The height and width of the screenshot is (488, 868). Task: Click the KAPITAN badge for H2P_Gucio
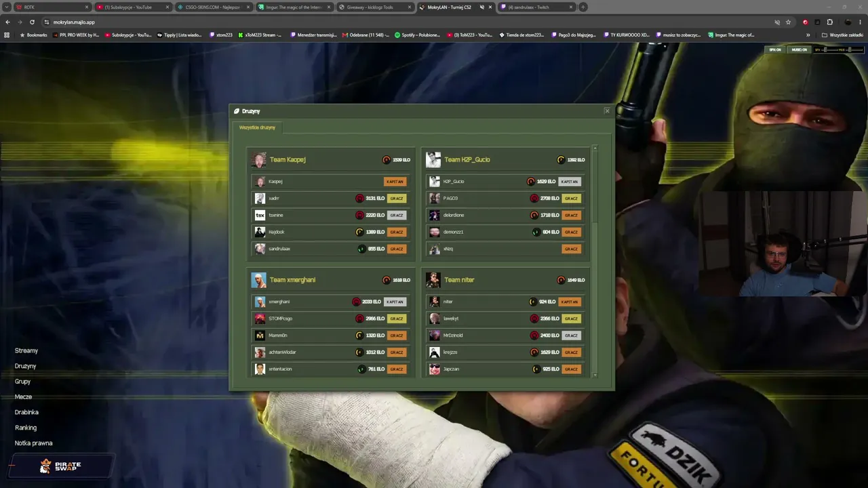570,182
